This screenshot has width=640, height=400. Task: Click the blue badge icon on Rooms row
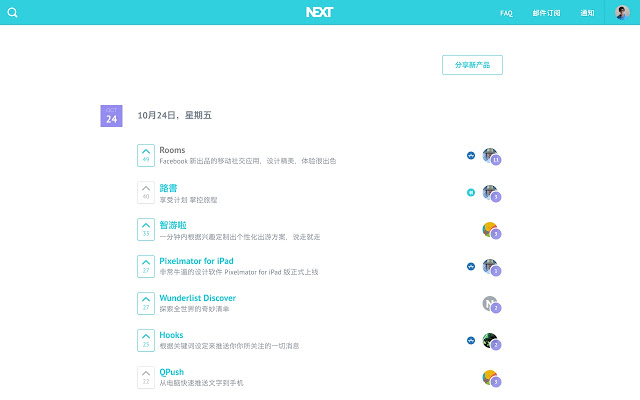(471, 156)
